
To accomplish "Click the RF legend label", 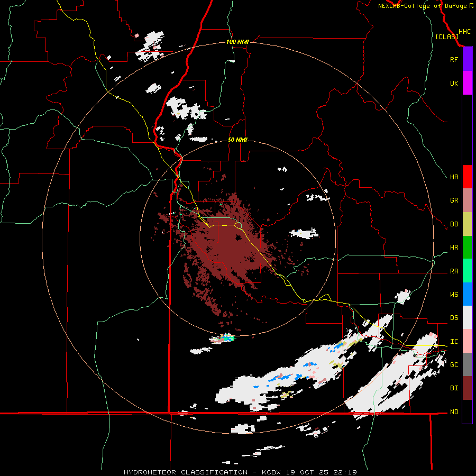I will [454, 59].
